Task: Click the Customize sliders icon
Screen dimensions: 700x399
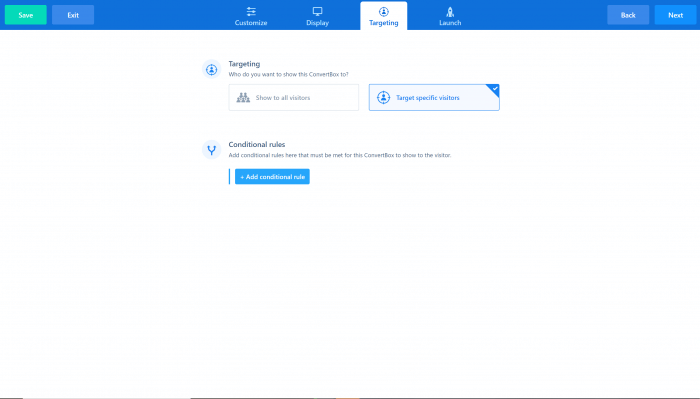Action: click(251, 11)
